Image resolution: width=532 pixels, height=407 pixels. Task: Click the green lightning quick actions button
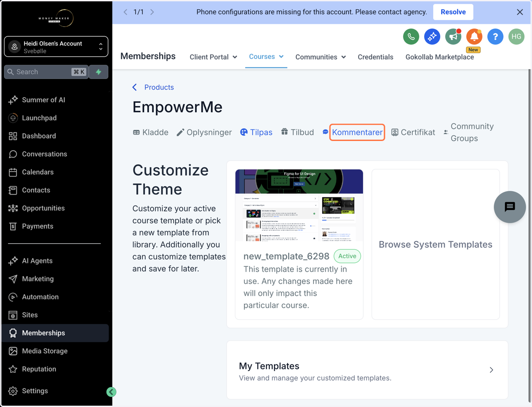98,72
